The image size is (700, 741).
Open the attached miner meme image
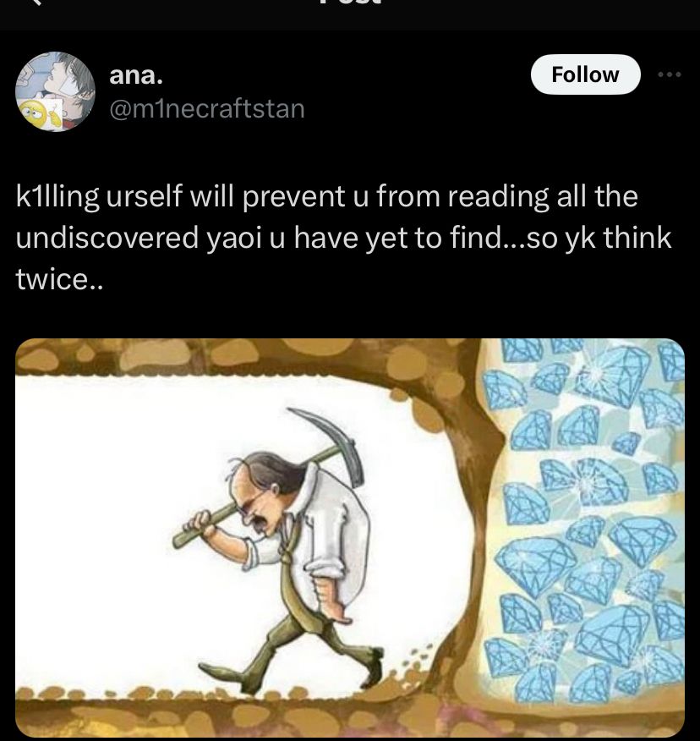(x=350, y=538)
